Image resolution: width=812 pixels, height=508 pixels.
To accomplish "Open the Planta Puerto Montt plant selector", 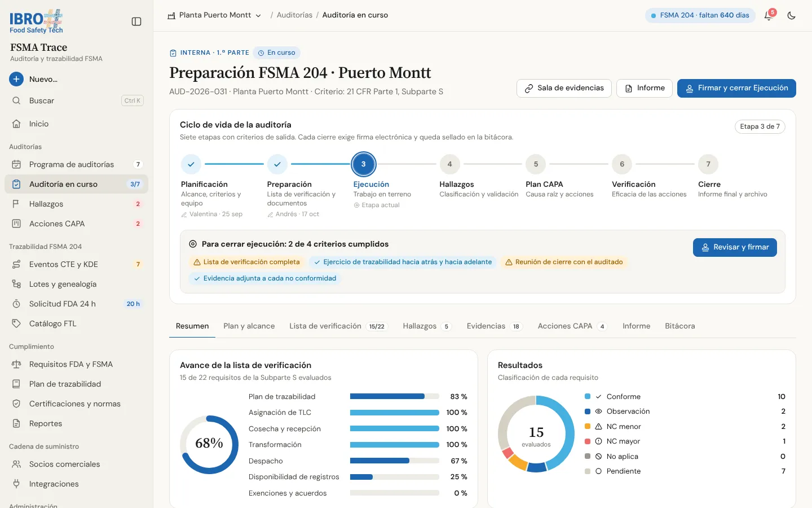I will (x=214, y=15).
